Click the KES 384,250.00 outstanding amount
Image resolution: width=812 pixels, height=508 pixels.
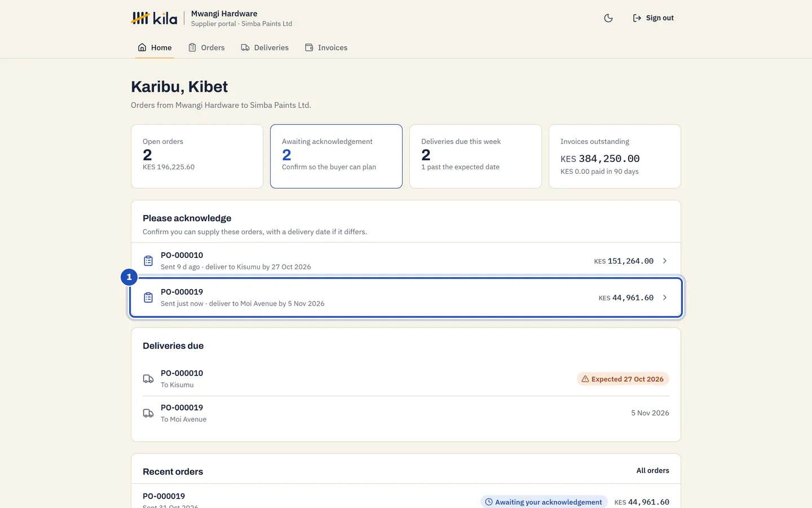click(x=600, y=159)
